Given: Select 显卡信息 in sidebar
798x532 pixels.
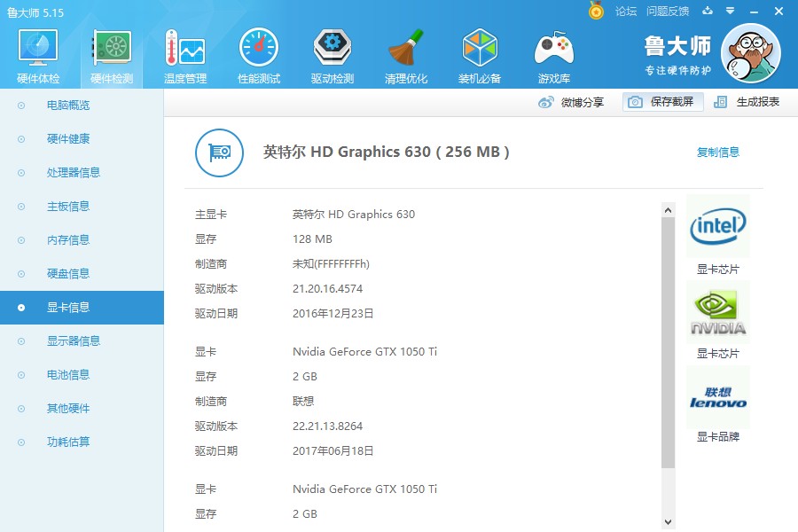Looking at the screenshot, I should click(82, 308).
